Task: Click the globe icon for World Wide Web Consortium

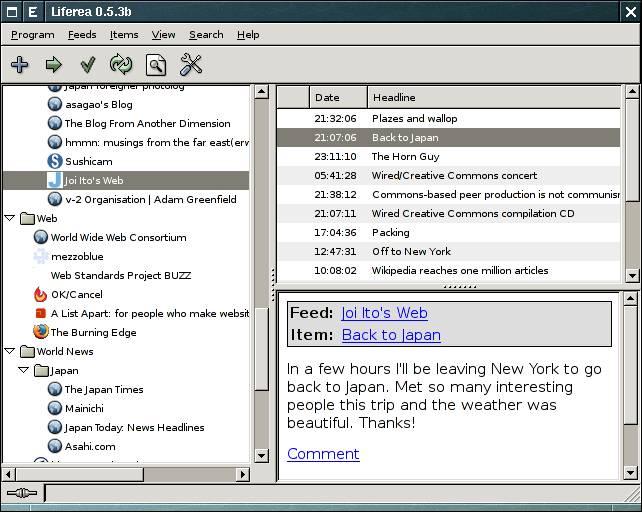Action: click(41, 237)
